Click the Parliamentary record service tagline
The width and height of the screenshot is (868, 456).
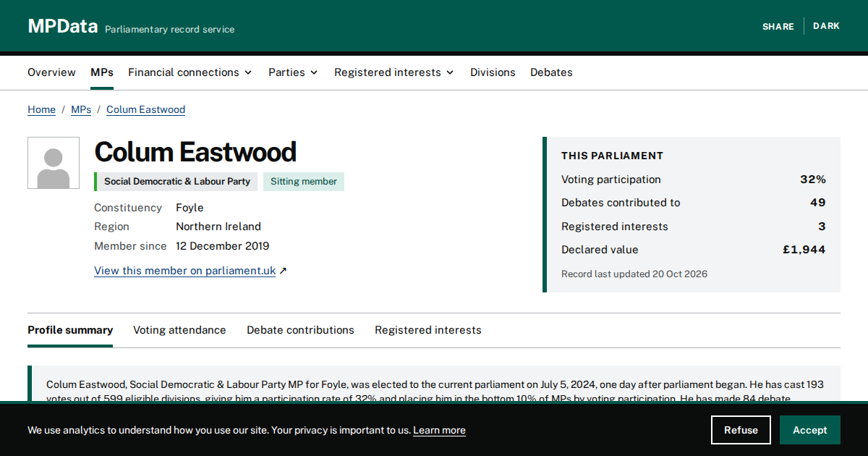pyautogui.click(x=169, y=30)
